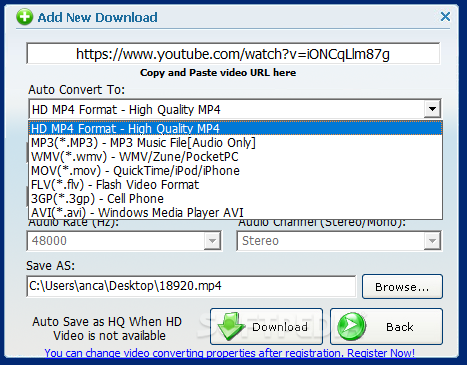
Task: Click the Browse... button
Action: coord(402,287)
